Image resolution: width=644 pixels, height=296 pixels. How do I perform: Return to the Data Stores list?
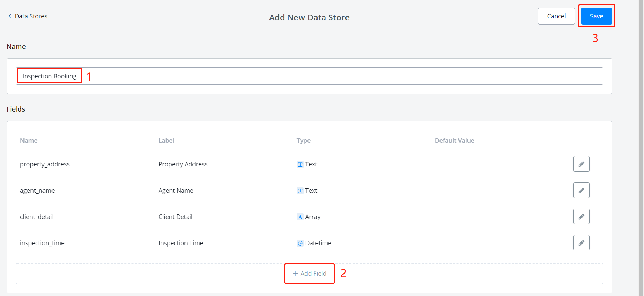(31, 16)
